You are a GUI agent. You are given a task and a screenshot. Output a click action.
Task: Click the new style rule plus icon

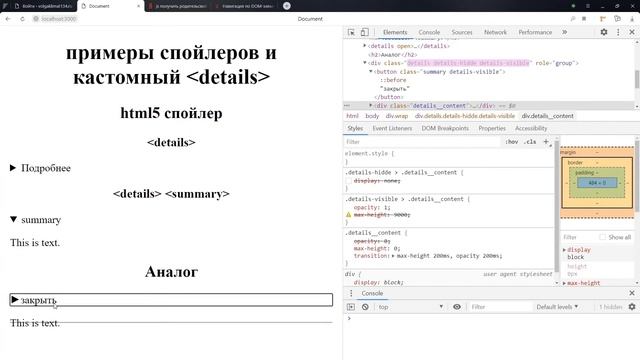click(x=546, y=142)
